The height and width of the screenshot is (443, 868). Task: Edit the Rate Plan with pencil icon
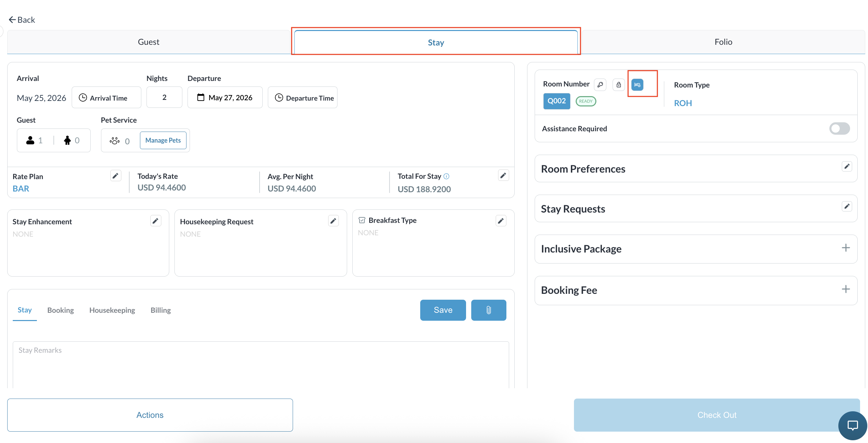click(115, 176)
